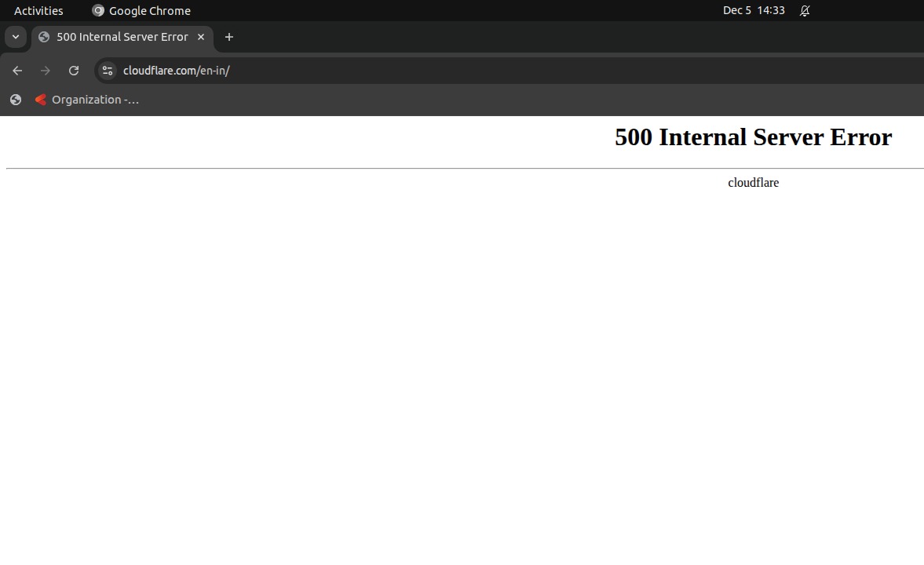Open the Google Chrome application menu
This screenshot has height=565, width=924.
tap(141, 11)
